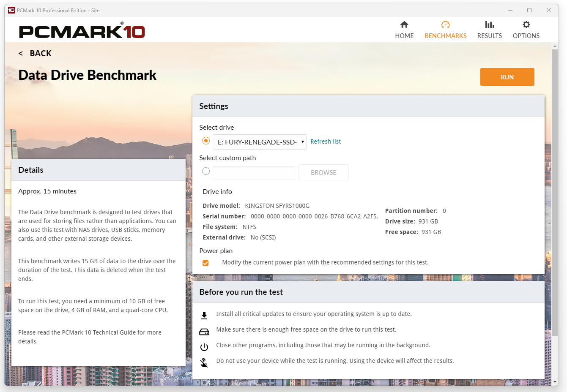567x392 pixels.
Task: Click the scrollbar down arrow
Action: [555, 382]
